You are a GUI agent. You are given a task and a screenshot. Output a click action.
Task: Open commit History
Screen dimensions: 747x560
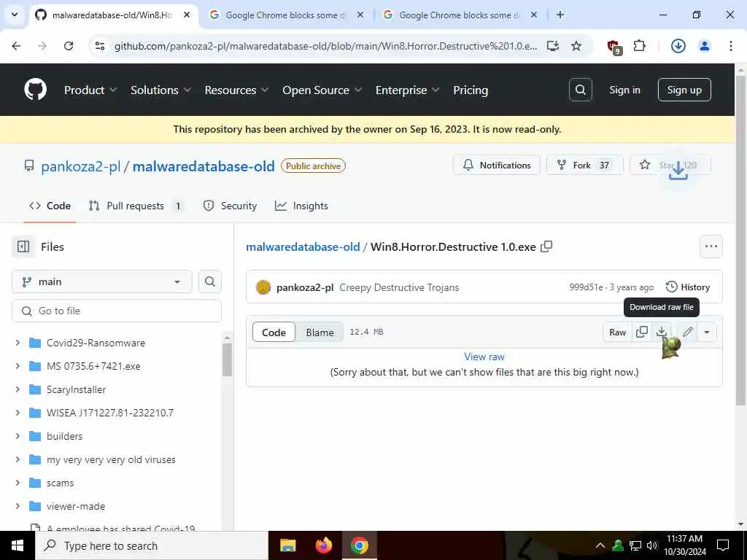687,287
